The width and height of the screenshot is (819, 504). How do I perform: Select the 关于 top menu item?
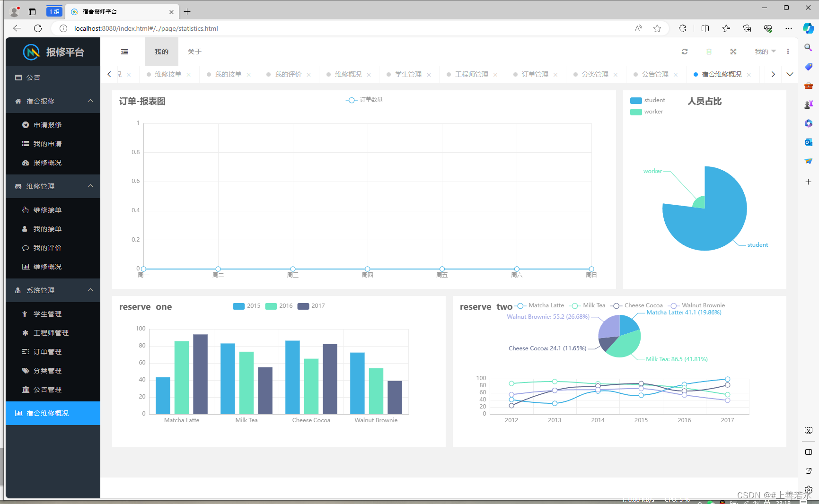click(194, 52)
